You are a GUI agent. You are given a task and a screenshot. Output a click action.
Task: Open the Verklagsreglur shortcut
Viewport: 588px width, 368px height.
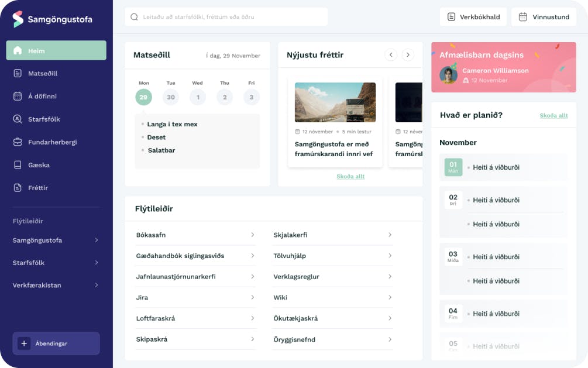tap(333, 277)
